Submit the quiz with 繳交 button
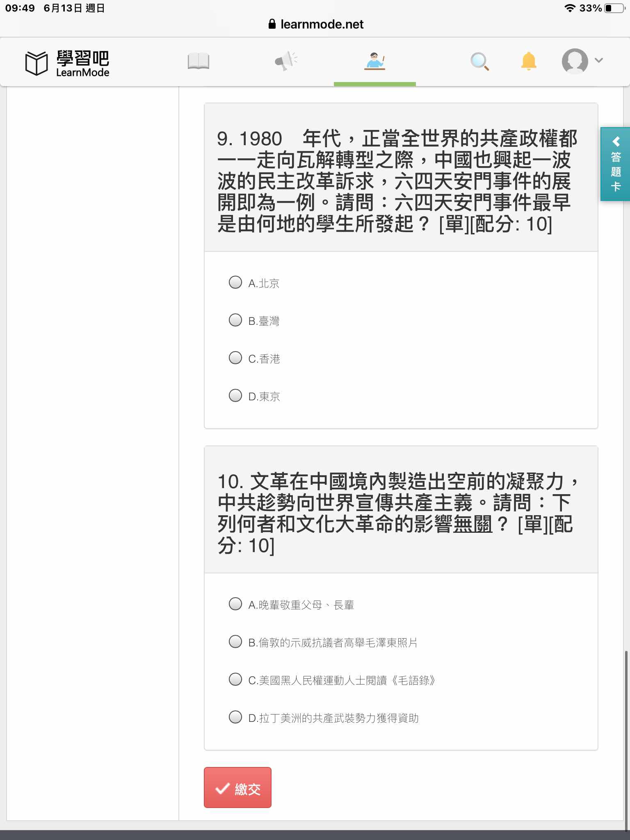630x840 pixels. [237, 787]
